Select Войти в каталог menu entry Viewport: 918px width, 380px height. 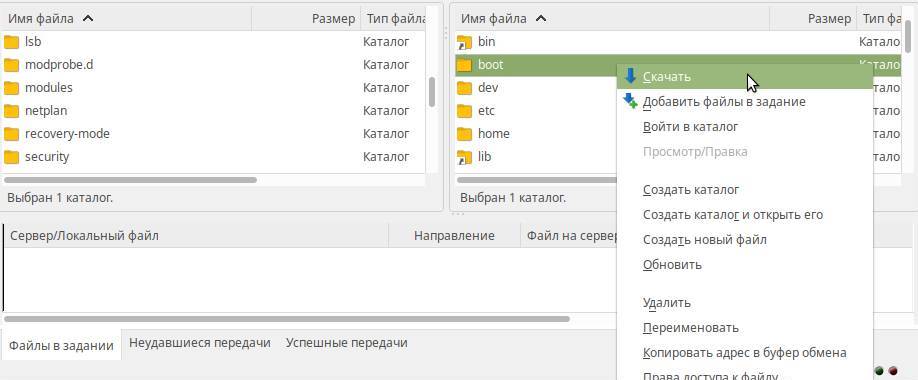tap(745, 126)
